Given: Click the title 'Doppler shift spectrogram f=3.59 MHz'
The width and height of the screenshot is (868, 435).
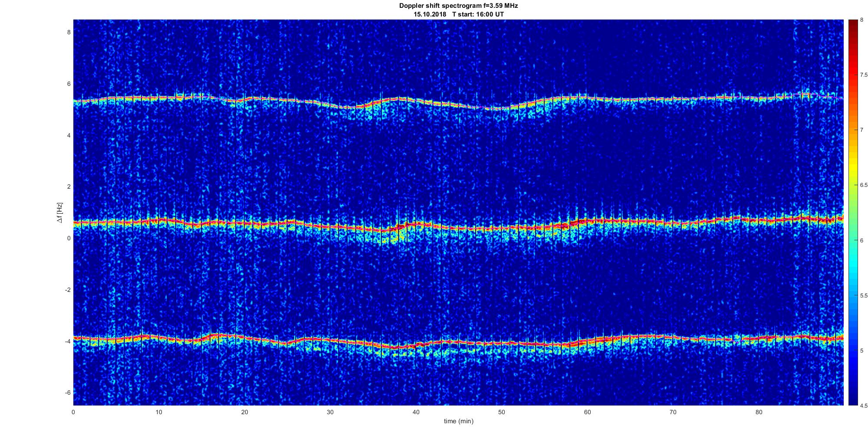Looking at the screenshot, I should click(x=458, y=6).
